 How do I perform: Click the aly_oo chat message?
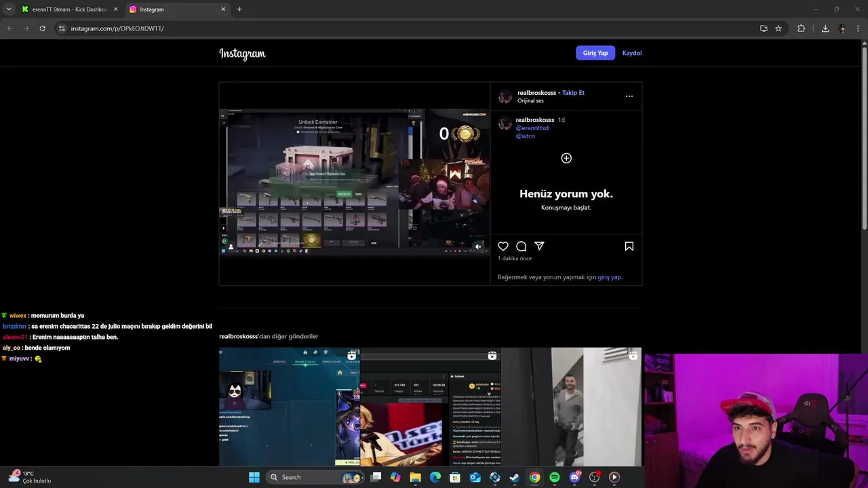click(36, 348)
